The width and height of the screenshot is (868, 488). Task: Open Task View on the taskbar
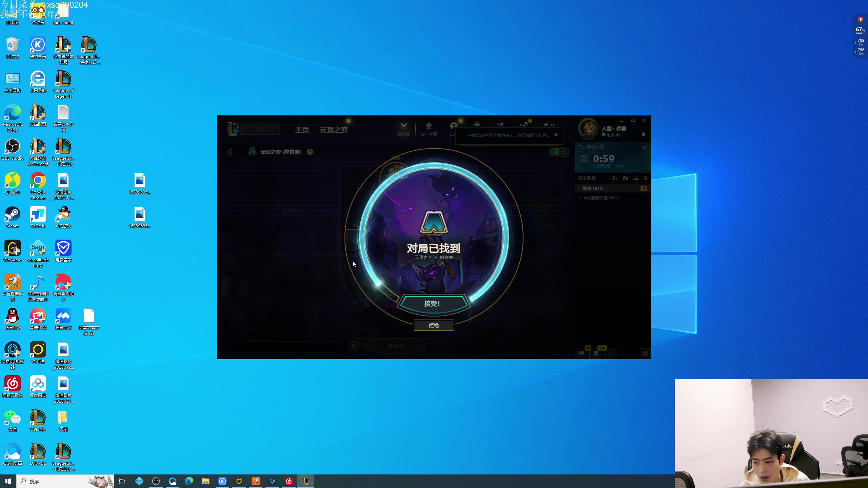tap(122, 481)
